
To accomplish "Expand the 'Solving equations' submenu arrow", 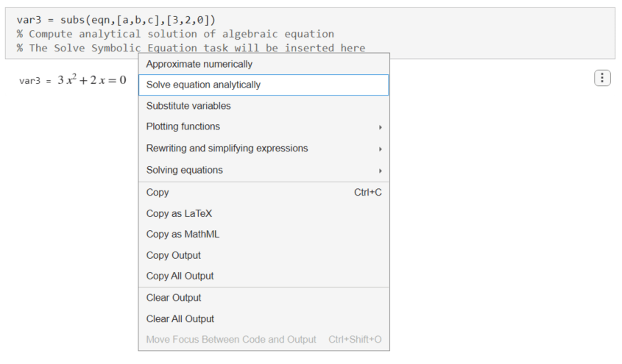I will click(380, 171).
